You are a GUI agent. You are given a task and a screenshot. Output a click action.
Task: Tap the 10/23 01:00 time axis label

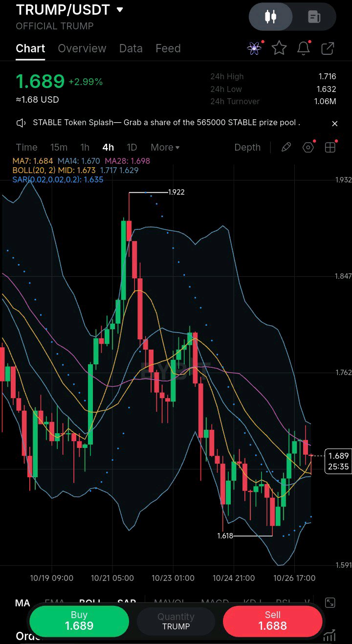click(173, 578)
